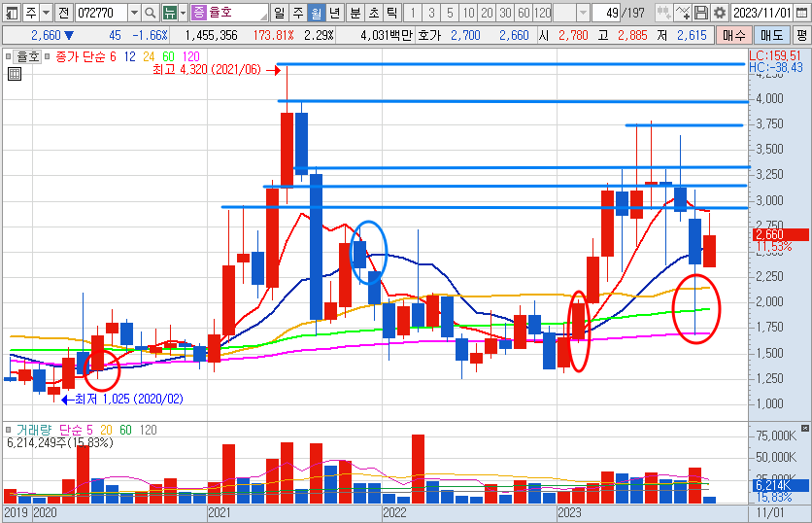Screen dimensions: 812x523
Task: Click the green 뉴 news icon
Action: click(x=169, y=13)
